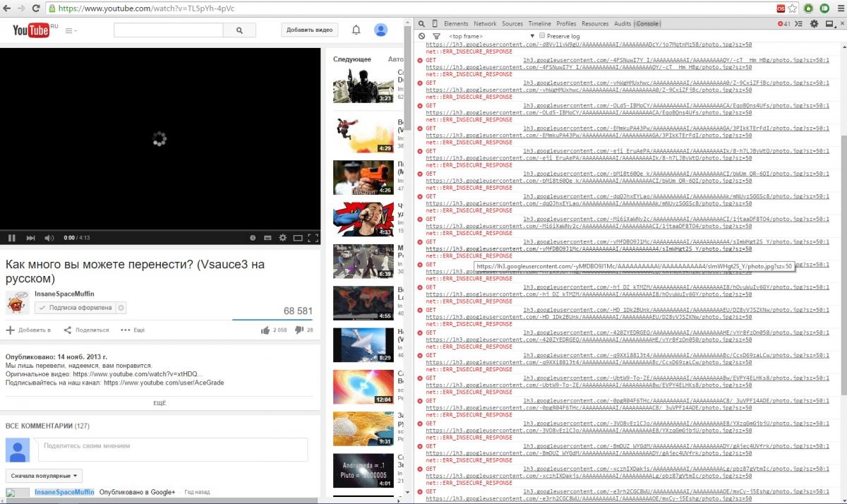The width and height of the screenshot is (847, 504).
Task: Click Подписка оформлена subscribe button
Action: point(74,308)
